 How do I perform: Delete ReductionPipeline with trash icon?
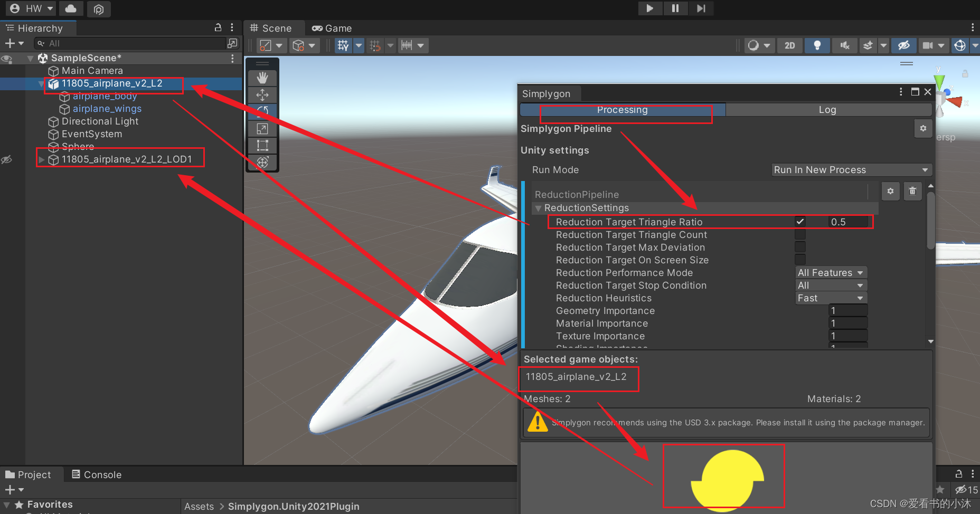[x=912, y=191]
